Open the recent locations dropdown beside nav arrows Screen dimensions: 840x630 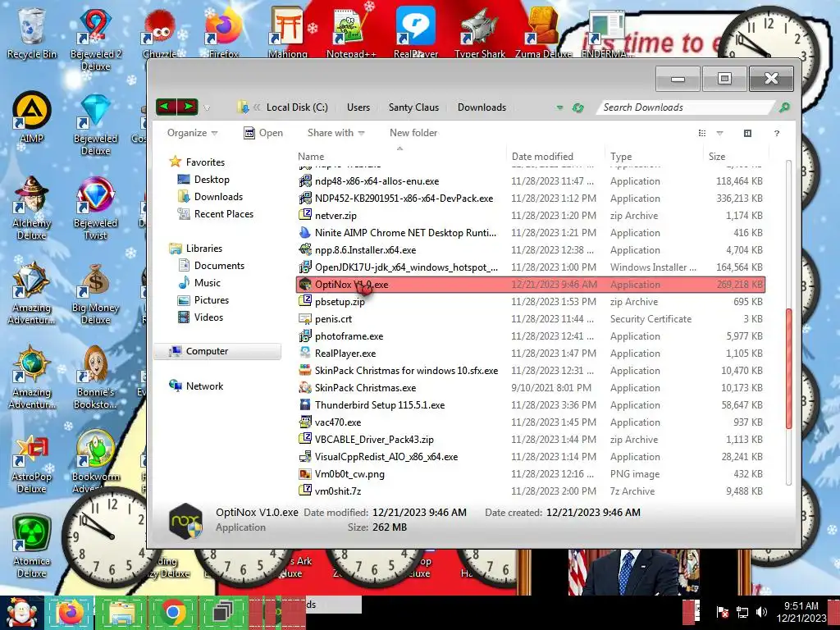click(x=207, y=108)
